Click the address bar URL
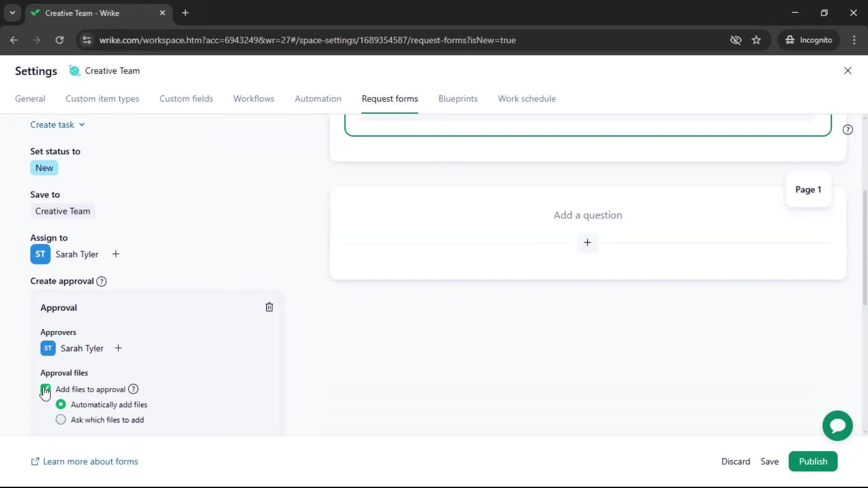Image resolution: width=868 pixels, height=488 pixels. click(307, 40)
